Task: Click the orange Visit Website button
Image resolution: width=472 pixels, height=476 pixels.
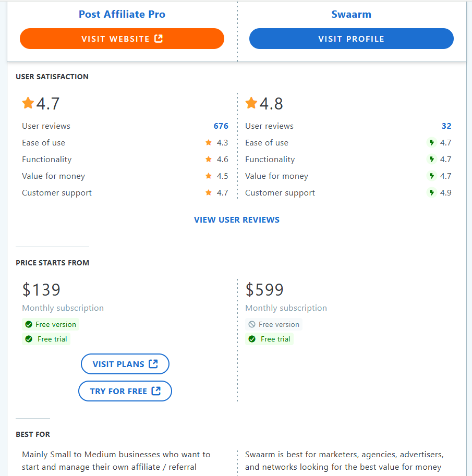Action: (122, 38)
